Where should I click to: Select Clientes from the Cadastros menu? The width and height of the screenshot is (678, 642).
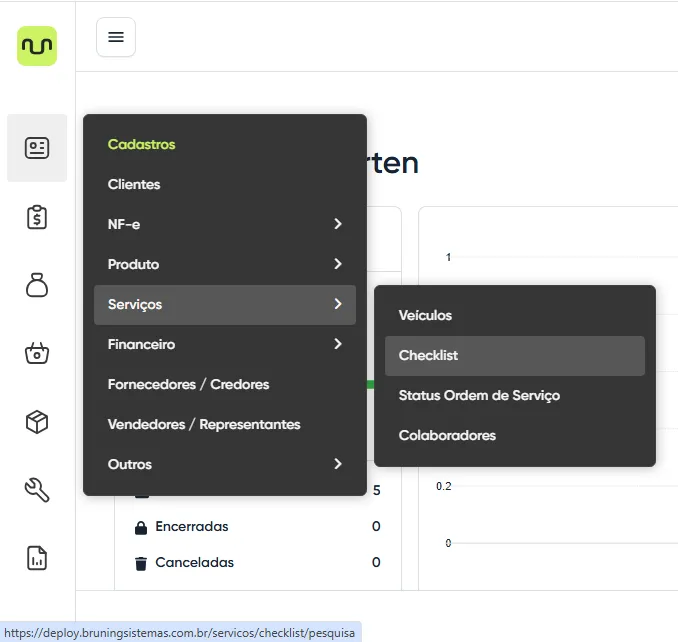pyautogui.click(x=134, y=184)
